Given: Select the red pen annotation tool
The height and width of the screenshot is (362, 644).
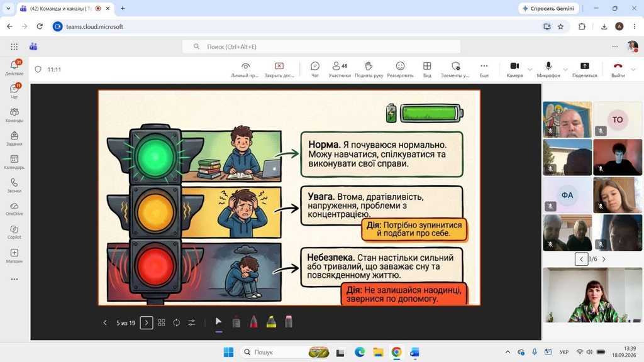Looking at the screenshot, I should coord(254,322).
